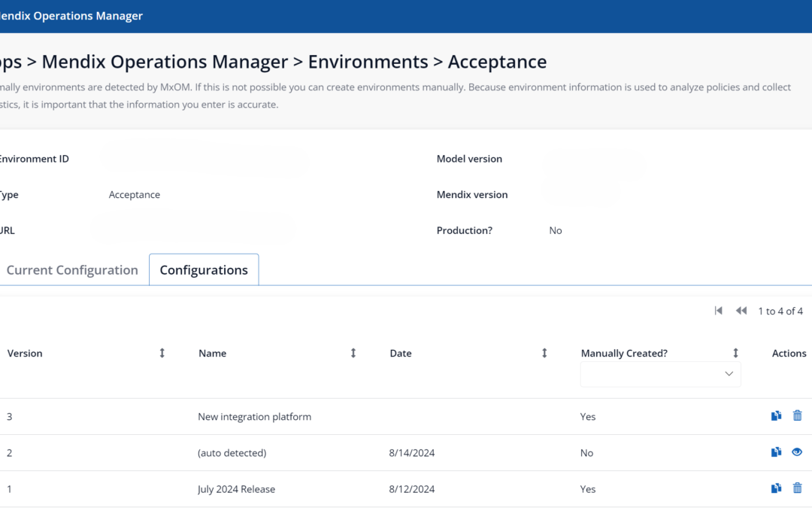Click the No value in auto detected row
The width and height of the screenshot is (812, 508).
586,453
